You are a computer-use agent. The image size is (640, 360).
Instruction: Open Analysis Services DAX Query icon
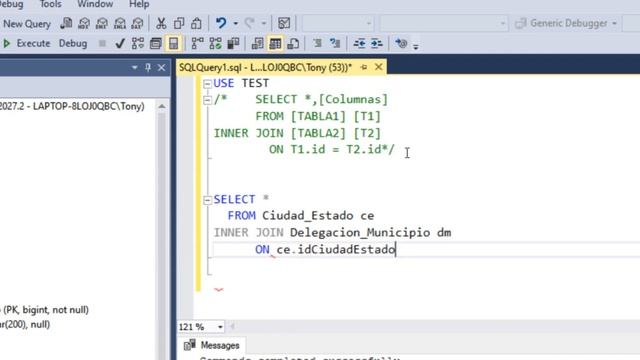(138, 23)
